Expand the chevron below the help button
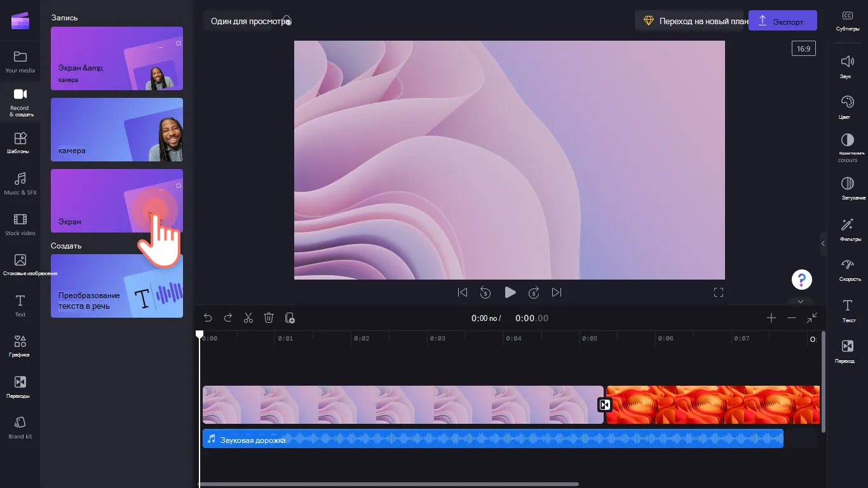This screenshot has height=488, width=868. tap(801, 301)
